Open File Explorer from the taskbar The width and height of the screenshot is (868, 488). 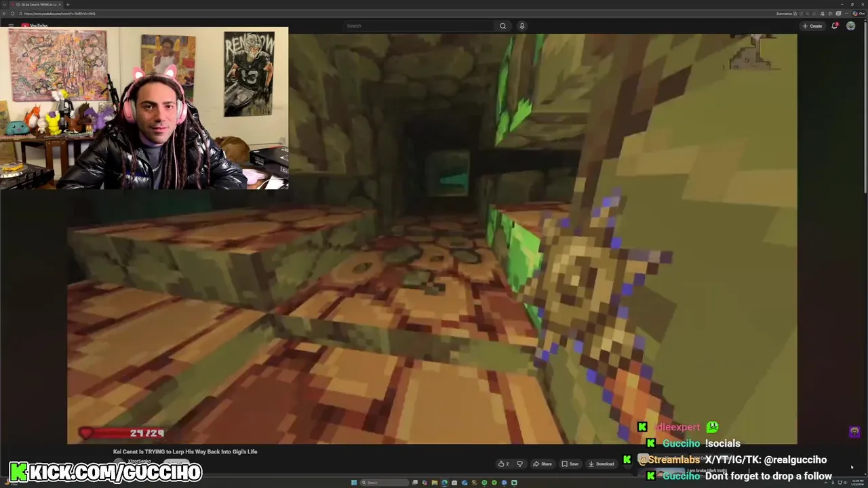[x=435, y=483]
